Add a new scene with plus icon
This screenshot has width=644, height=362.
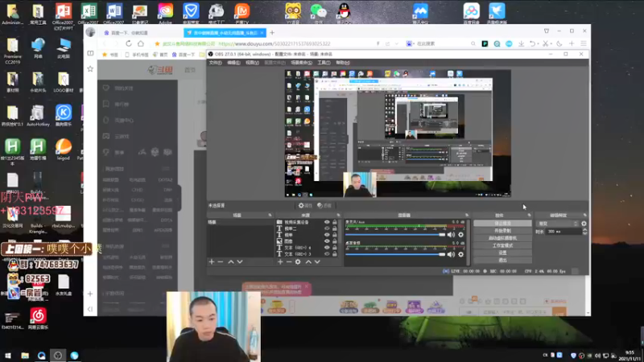212,262
